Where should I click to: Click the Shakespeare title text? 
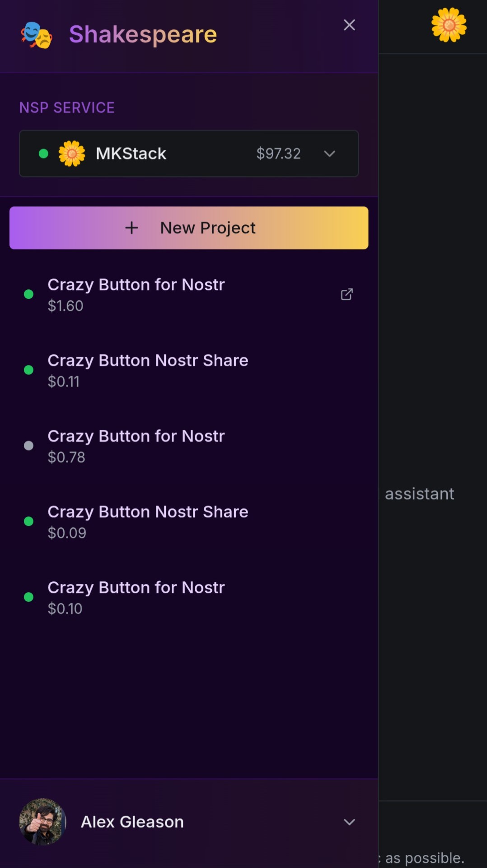[x=143, y=34]
